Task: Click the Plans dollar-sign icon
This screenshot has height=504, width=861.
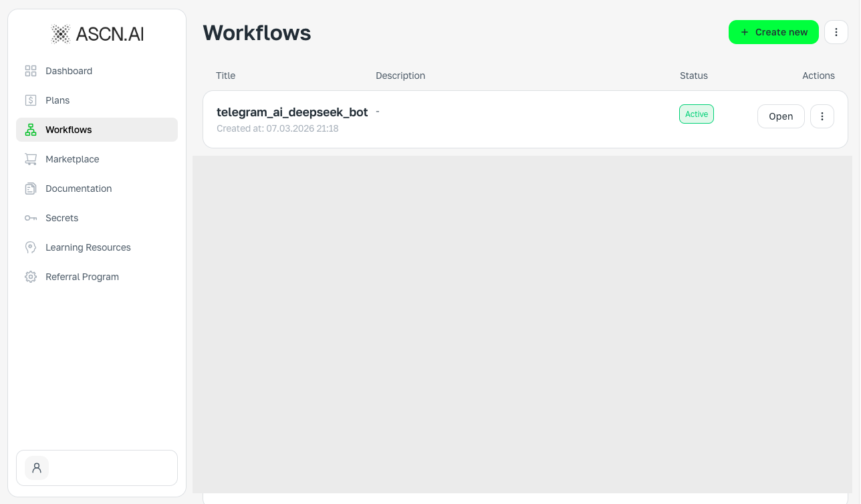Action: click(x=31, y=100)
